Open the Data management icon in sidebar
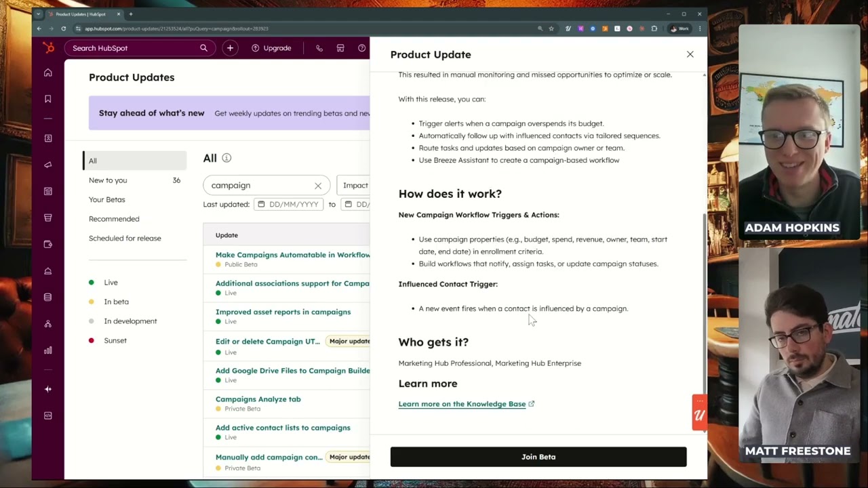868x488 pixels. pyautogui.click(x=48, y=298)
